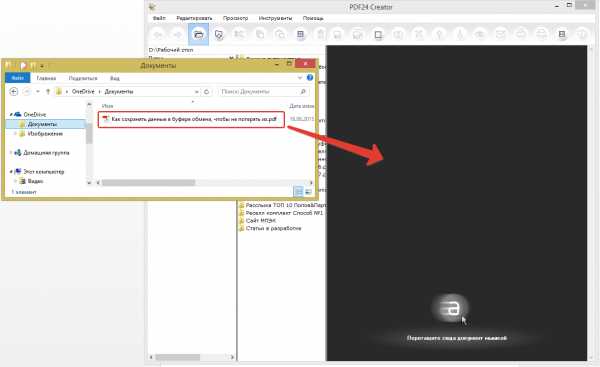
Task: Go up one folder with the up arrow
Action: (x=48, y=91)
